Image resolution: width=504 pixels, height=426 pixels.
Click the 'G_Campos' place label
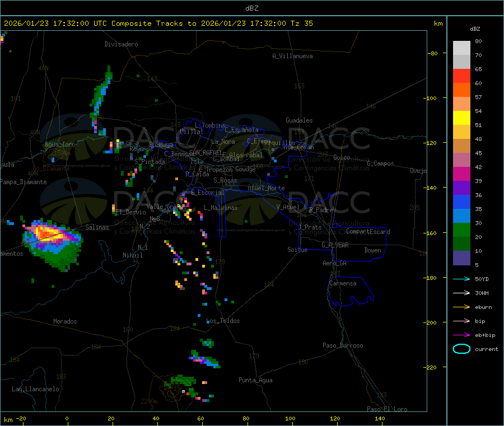tap(381, 163)
